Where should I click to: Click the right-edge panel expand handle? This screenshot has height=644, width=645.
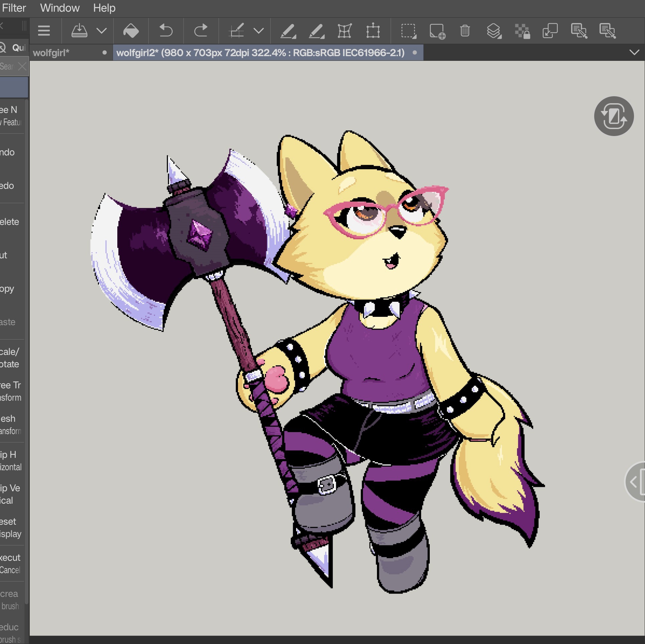click(x=636, y=482)
